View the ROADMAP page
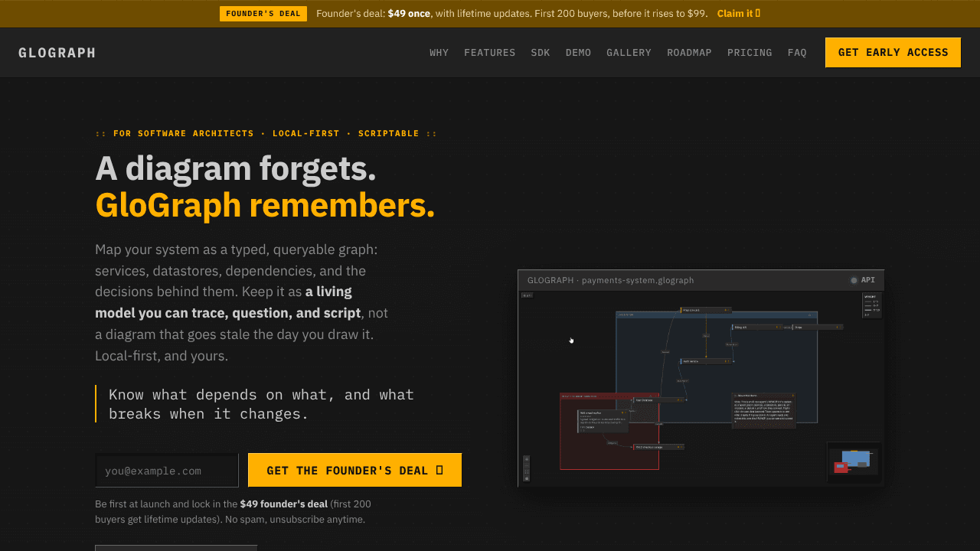 pos(689,53)
